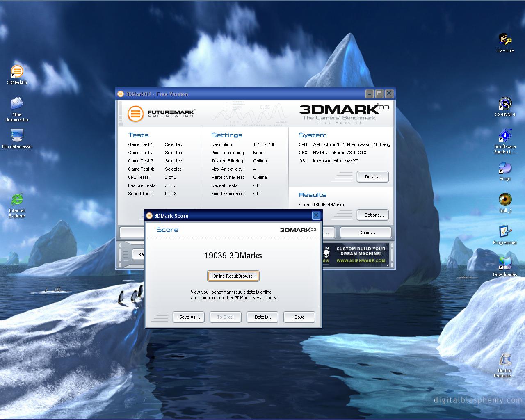Click the "1024 x 768" resolution value

point(264,144)
